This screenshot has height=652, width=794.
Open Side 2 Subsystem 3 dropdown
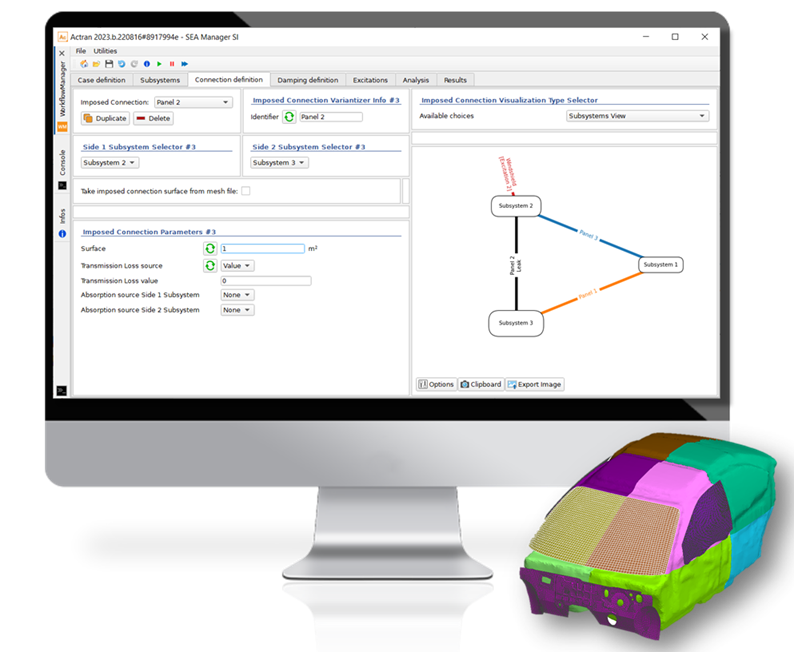(x=280, y=162)
